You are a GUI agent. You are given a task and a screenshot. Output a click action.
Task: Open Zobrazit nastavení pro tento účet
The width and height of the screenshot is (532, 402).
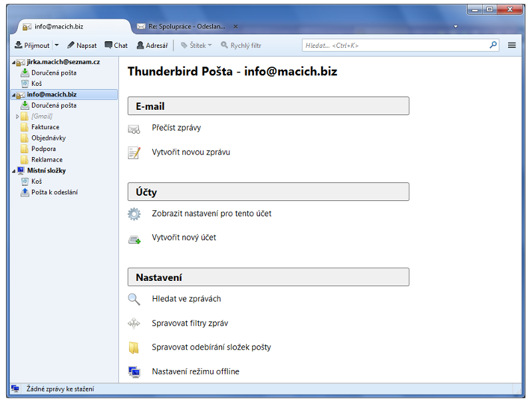coord(211,214)
